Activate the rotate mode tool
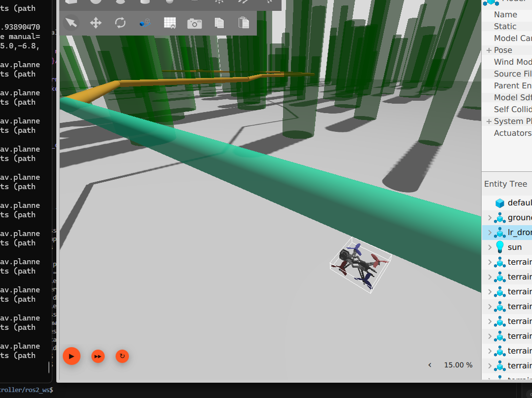 pos(120,23)
